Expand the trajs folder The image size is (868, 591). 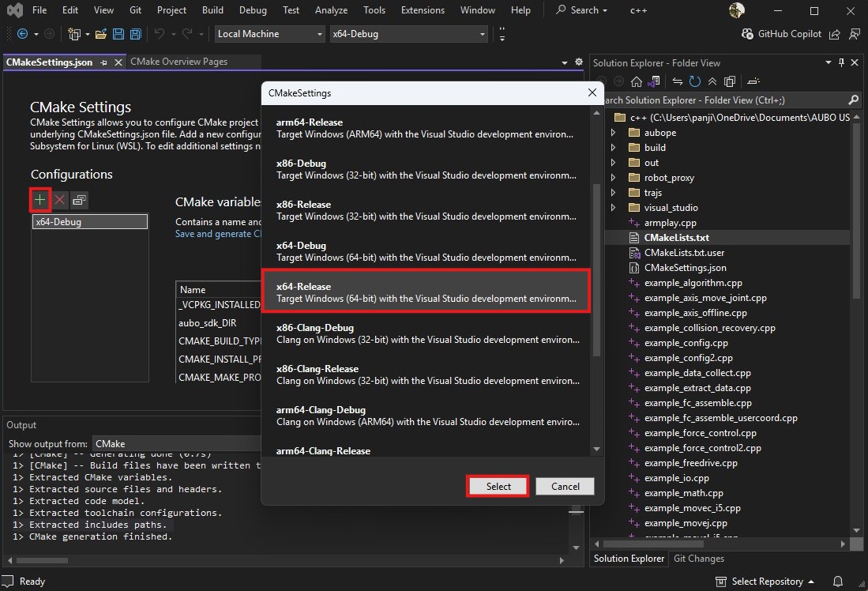[x=614, y=192]
